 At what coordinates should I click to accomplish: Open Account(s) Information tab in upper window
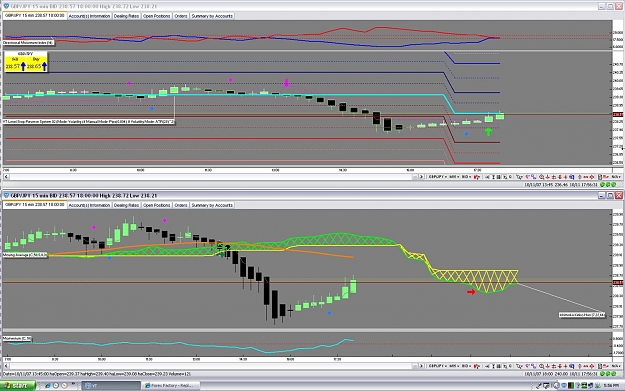pos(89,16)
